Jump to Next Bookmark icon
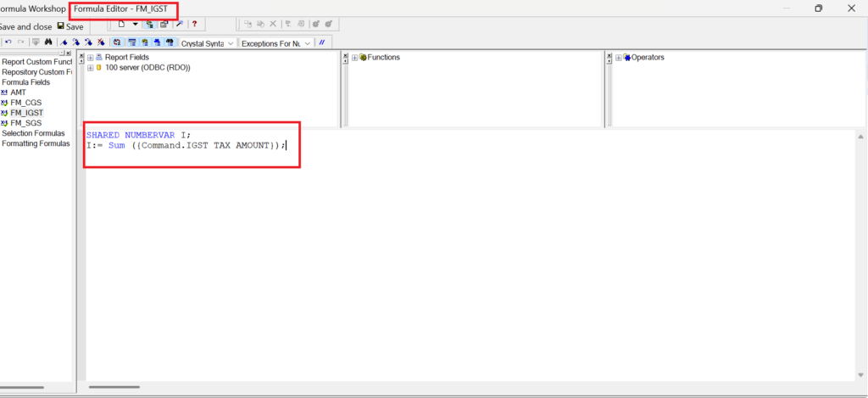Screen dimensions: 868x398 75,42
